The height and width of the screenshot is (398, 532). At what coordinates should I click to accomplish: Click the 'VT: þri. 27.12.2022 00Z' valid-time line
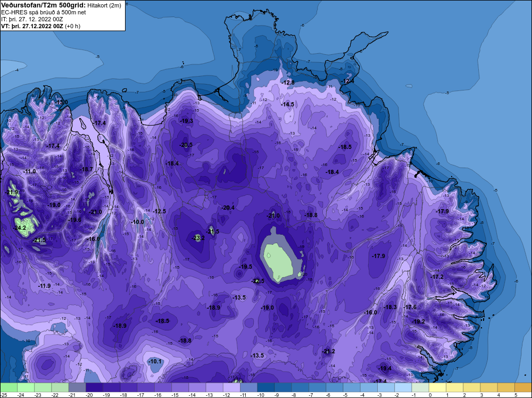(32, 26)
